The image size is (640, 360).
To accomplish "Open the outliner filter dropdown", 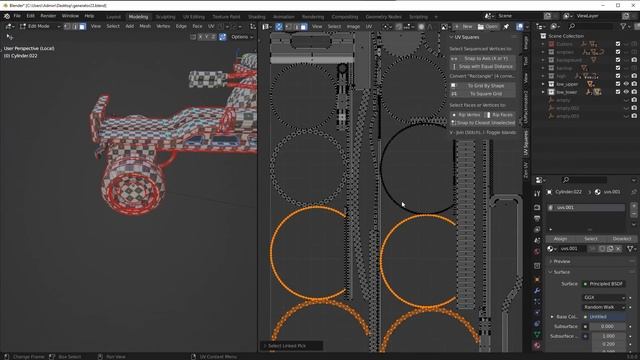I will [x=625, y=27].
